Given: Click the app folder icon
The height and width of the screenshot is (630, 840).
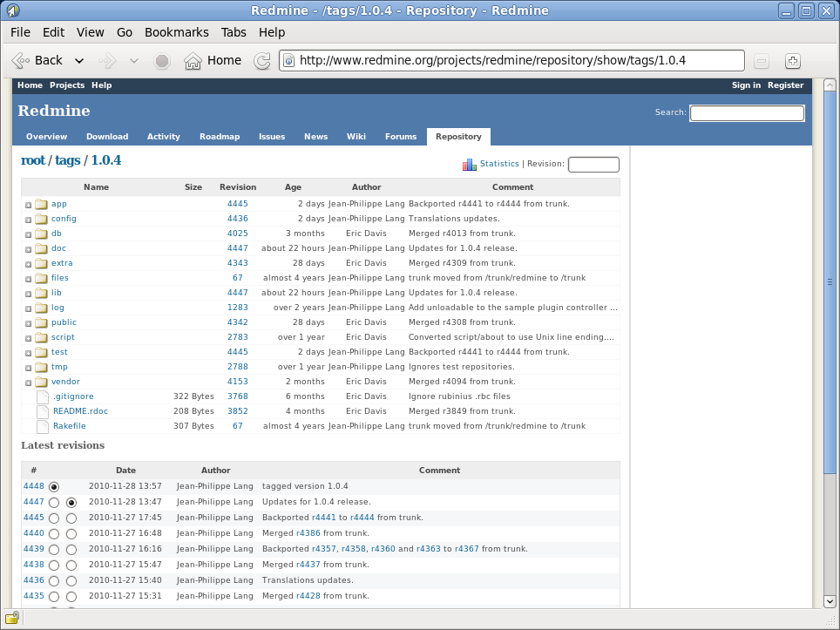Looking at the screenshot, I should (x=41, y=204).
